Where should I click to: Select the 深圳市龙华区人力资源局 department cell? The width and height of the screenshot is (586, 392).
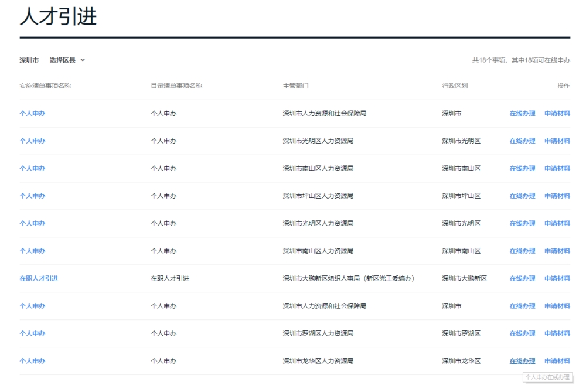pyautogui.click(x=318, y=361)
